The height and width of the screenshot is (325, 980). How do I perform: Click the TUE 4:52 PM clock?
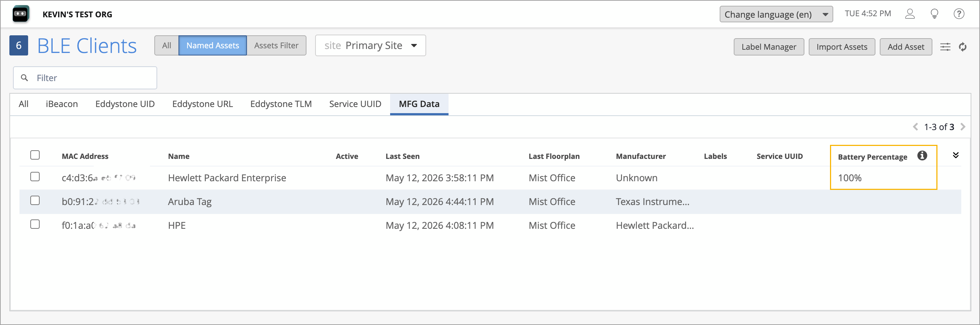pyautogui.click(x=868, y=14)
